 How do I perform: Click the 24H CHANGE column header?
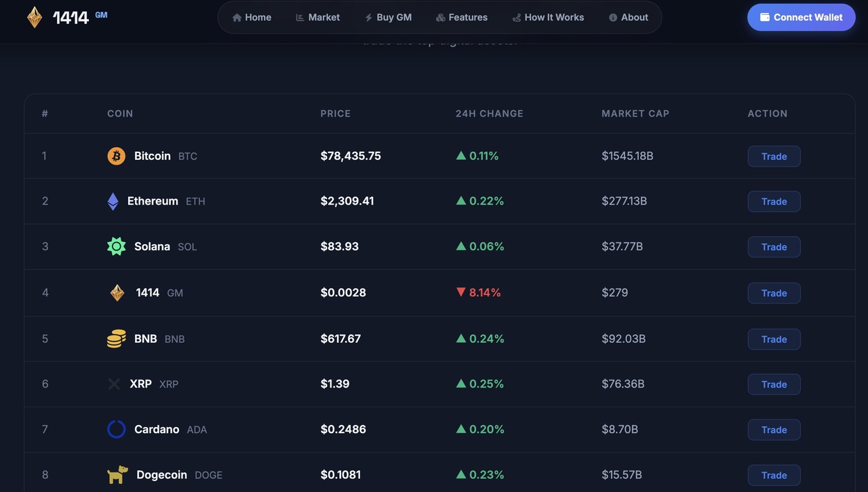pos(490,113)
